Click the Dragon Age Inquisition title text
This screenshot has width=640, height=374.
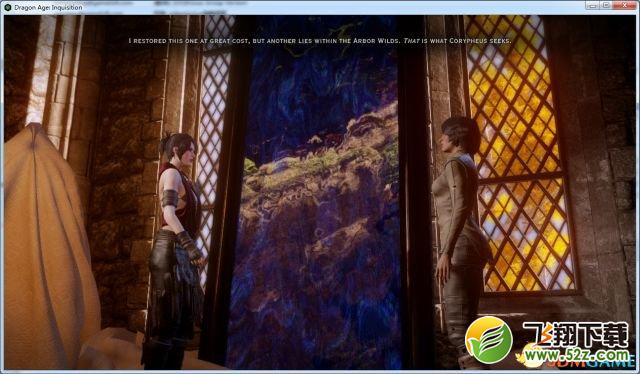48,7
